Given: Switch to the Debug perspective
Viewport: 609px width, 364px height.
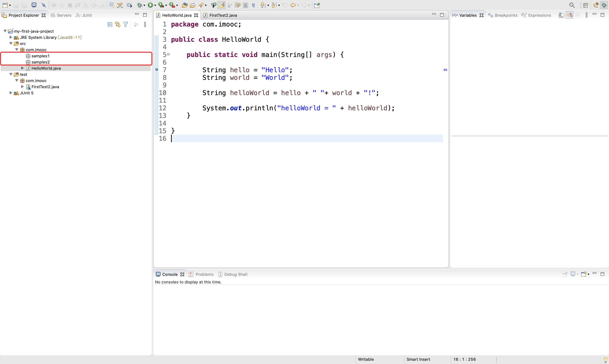Looking at the screenshot, I should click(x=604, y=5).
